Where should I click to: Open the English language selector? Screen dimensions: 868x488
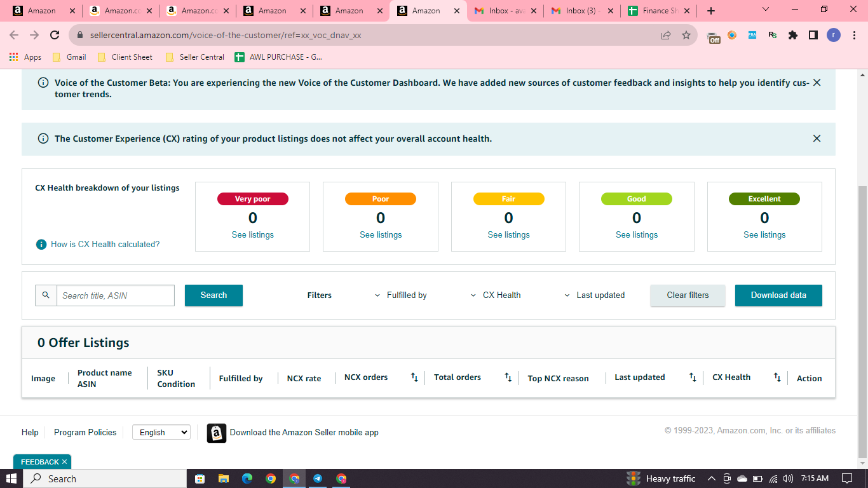(161, 433)
